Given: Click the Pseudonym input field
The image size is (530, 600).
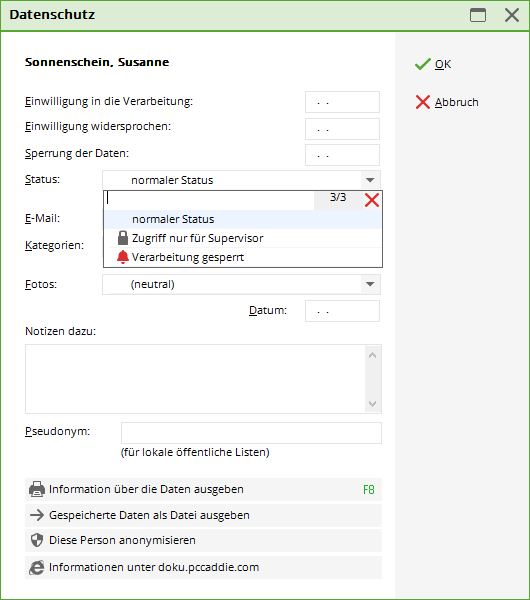Looking at the screenshot, I should 251,433.
